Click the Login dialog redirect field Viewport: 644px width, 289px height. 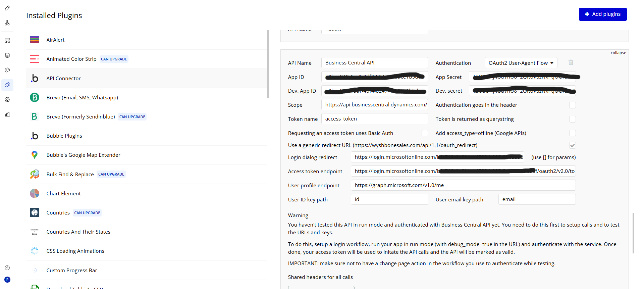tap(437, 157)
